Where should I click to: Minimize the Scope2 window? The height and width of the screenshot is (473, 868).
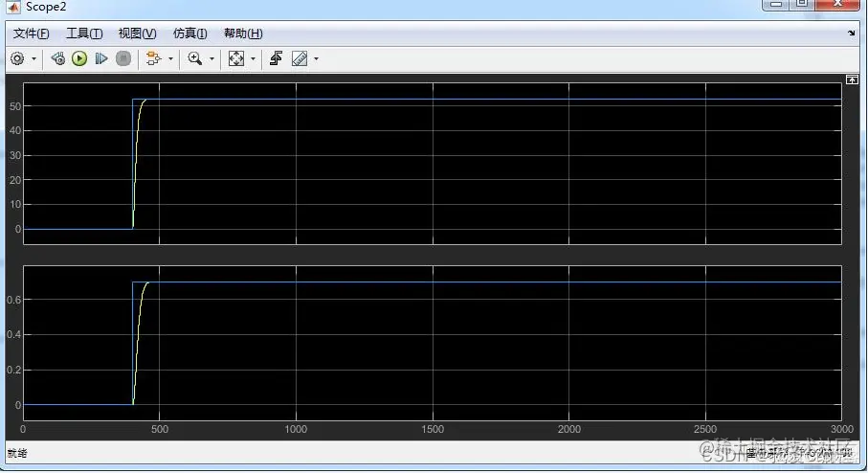[775, 4]
